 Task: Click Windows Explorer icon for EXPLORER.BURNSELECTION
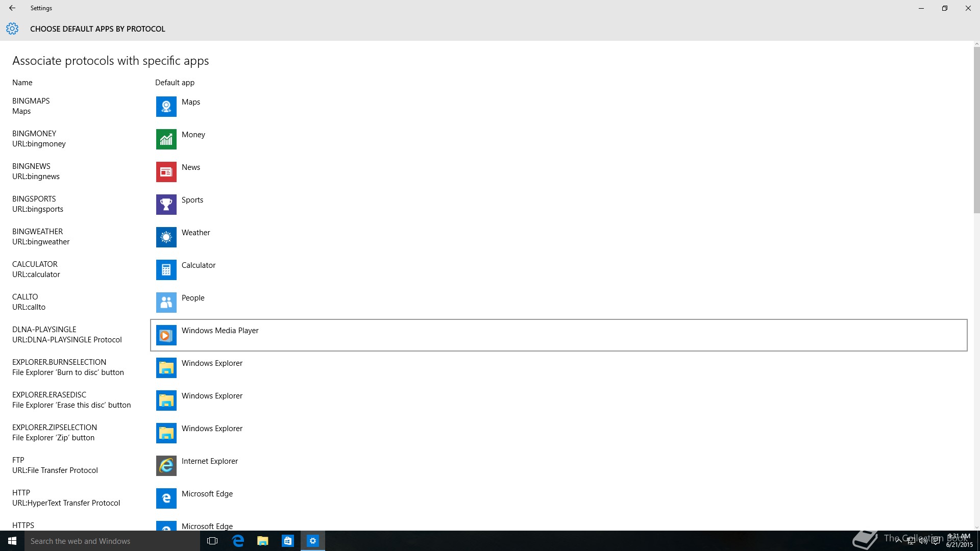pos(166,368)
